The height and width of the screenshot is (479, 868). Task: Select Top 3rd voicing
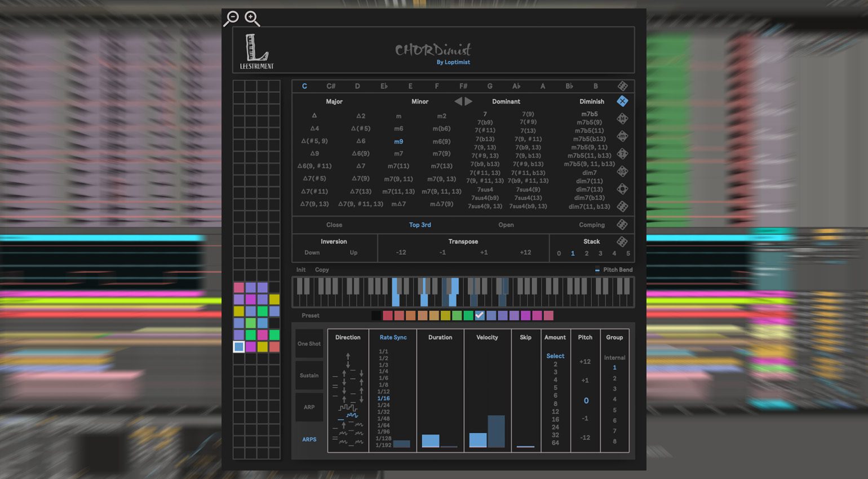420,225
